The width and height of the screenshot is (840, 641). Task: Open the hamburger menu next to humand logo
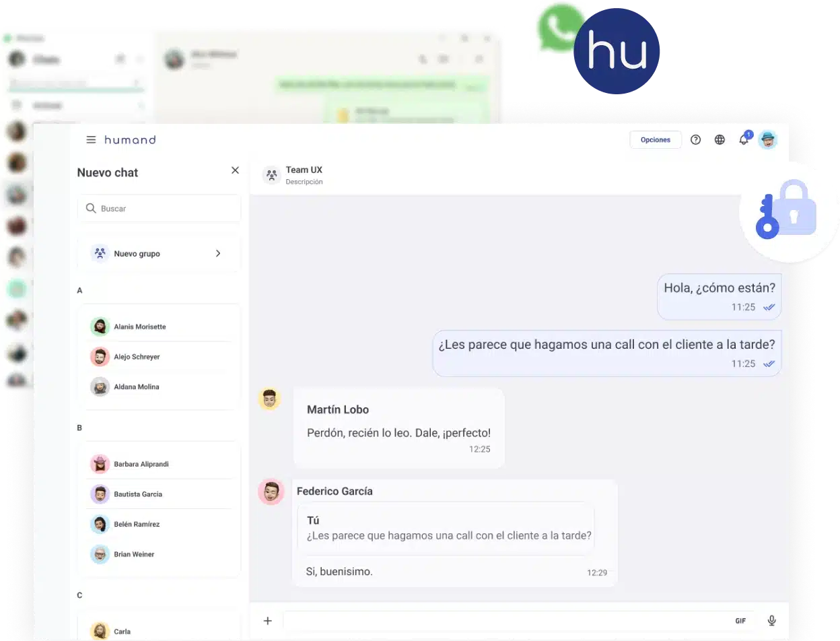tap(91, 139)
